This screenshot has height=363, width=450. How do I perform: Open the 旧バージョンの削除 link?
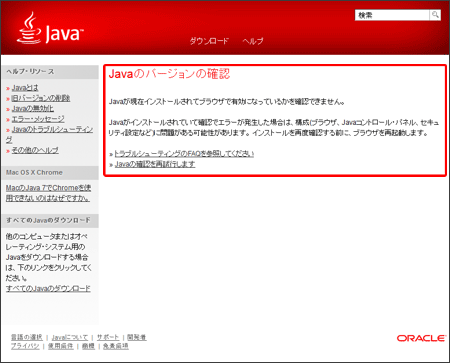[x=41, y=98]
